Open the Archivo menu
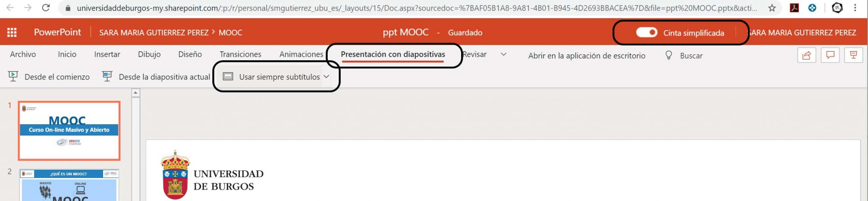Screen dimensions: 868x201 click(23, 54)
